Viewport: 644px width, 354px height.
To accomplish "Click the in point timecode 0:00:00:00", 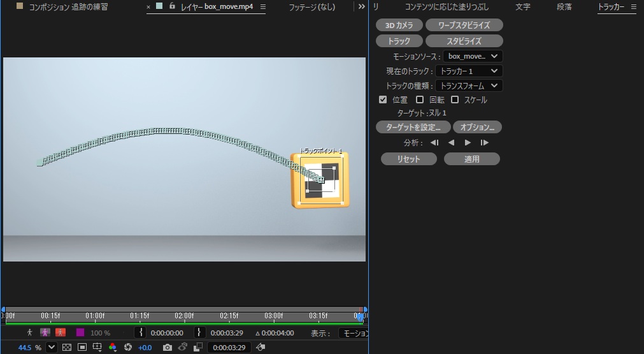I will click(x=167, y=333).
